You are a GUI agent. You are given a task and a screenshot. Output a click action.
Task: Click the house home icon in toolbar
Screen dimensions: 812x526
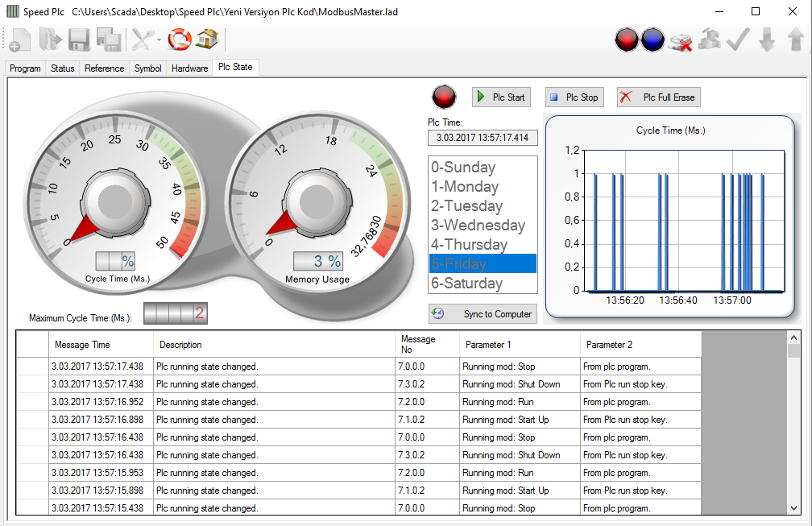[x=207, y=39]
